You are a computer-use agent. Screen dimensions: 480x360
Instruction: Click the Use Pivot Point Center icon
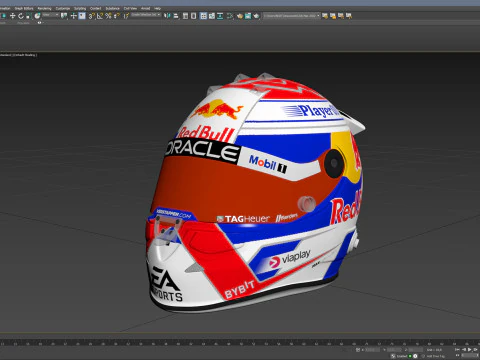pos(64,16)
